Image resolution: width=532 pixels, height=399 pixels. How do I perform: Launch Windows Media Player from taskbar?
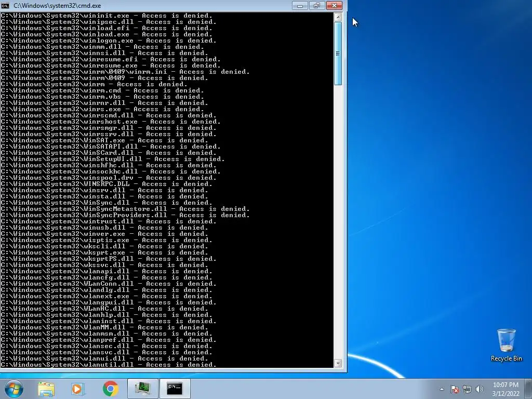(78, 389)
